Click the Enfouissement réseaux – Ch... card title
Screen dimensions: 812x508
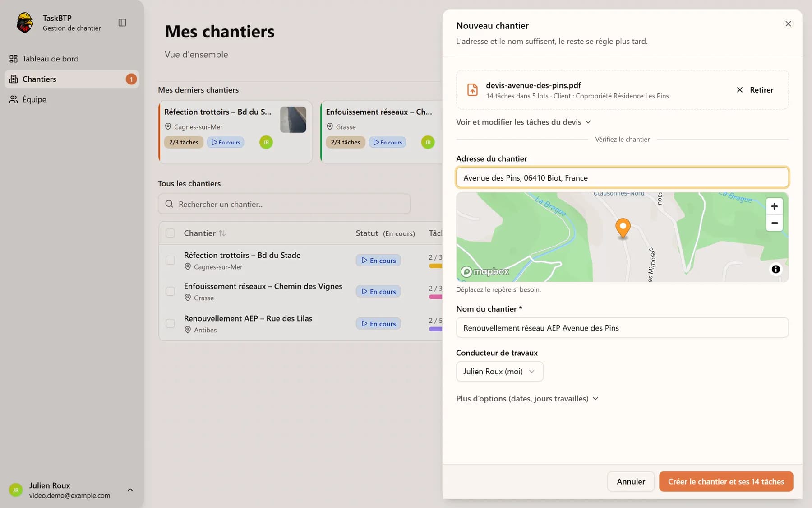[379, 112]
